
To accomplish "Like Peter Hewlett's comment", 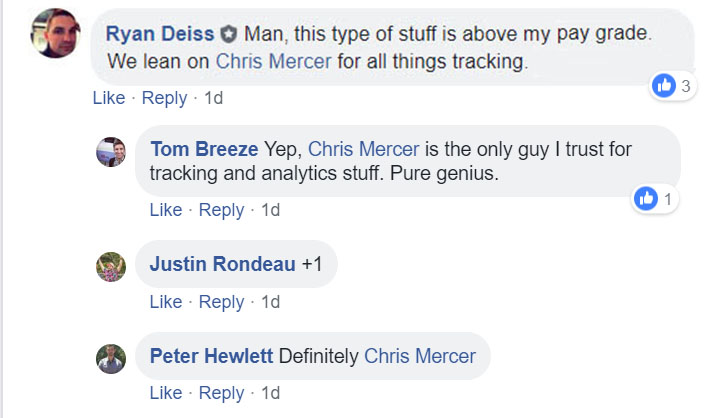I will tap(166, 393).
